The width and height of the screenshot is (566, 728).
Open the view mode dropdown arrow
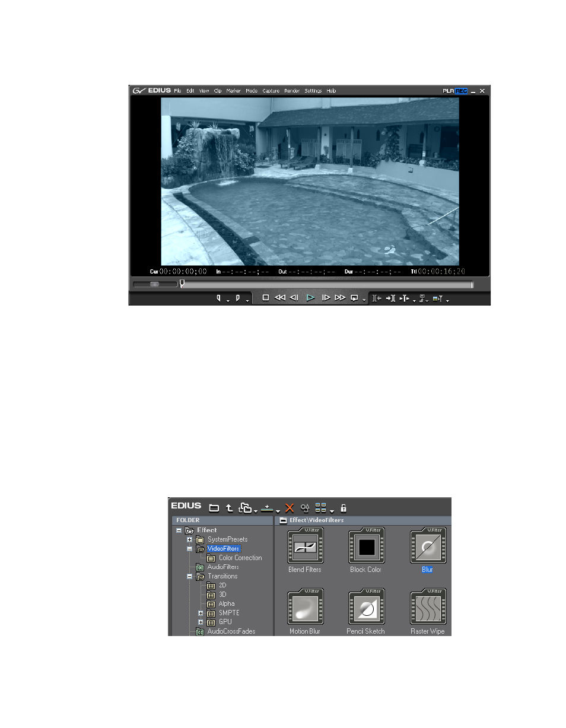point(332,511)
